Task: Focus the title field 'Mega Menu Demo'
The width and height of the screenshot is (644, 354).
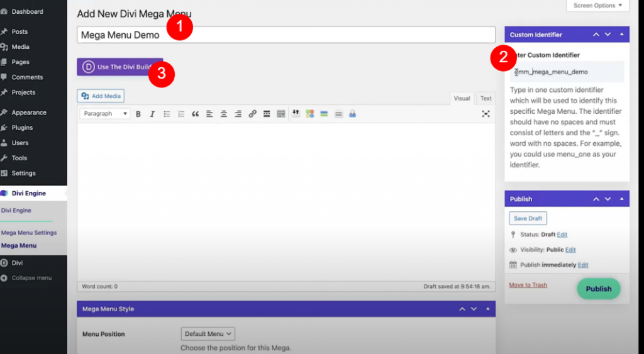Action: 286,35
